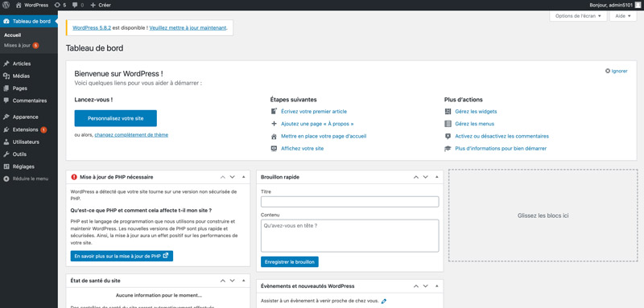The width and height of the screenshot is (644, 308).
Task: Click the wrench icon beside Outils
Action: 6,154
